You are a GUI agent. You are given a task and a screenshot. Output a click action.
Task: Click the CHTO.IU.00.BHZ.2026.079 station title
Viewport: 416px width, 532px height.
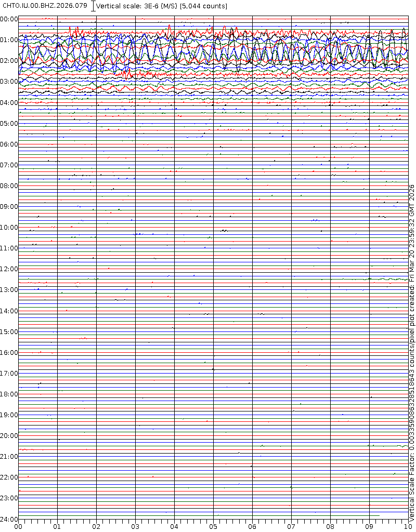(x=45, y=6)
